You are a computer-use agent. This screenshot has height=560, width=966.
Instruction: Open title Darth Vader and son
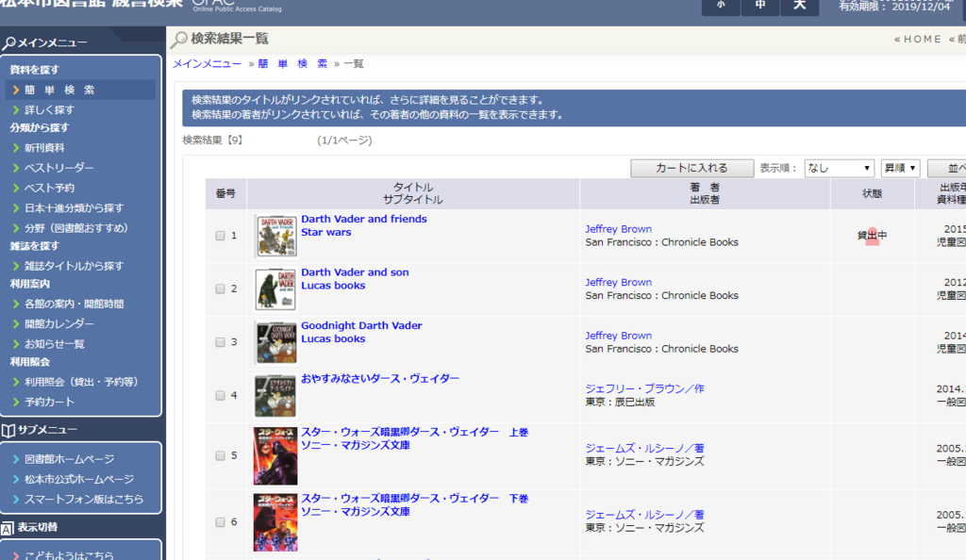(355, 272)
